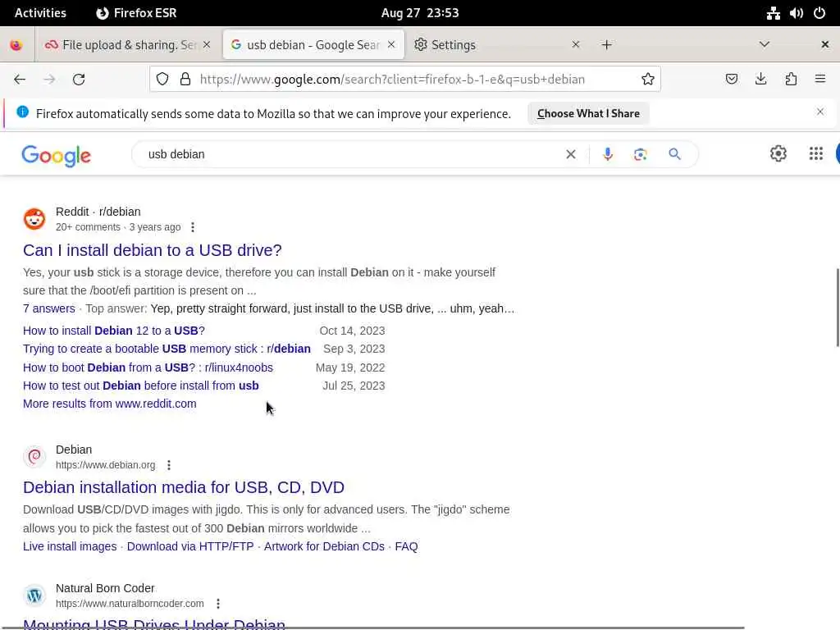Open options for Natural Born Coder result

218,604
